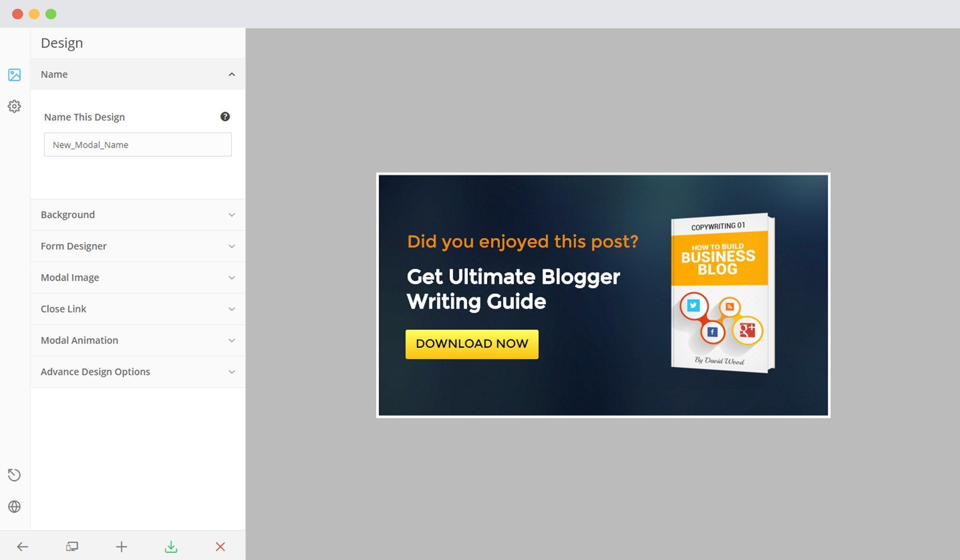This screenshot has width=960, height=560.
Task: Expand the Modal Animation section
Action: [138, 340]
